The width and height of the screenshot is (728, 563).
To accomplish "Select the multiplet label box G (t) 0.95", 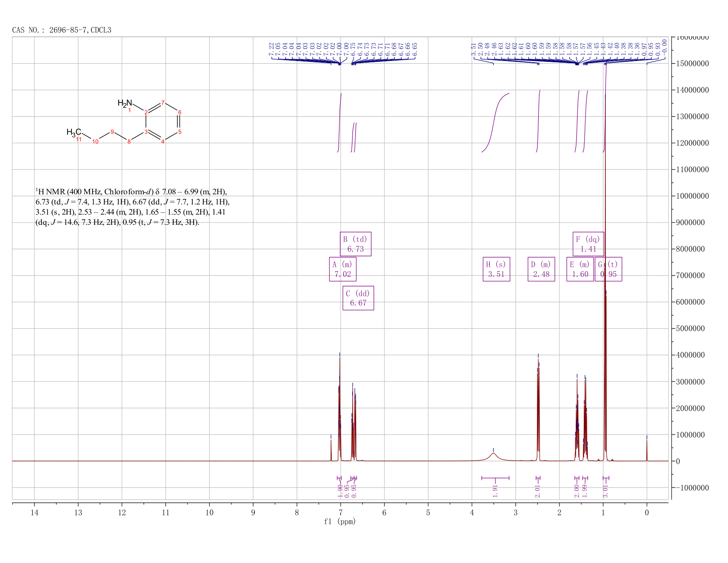I will (x=608, y=269).
